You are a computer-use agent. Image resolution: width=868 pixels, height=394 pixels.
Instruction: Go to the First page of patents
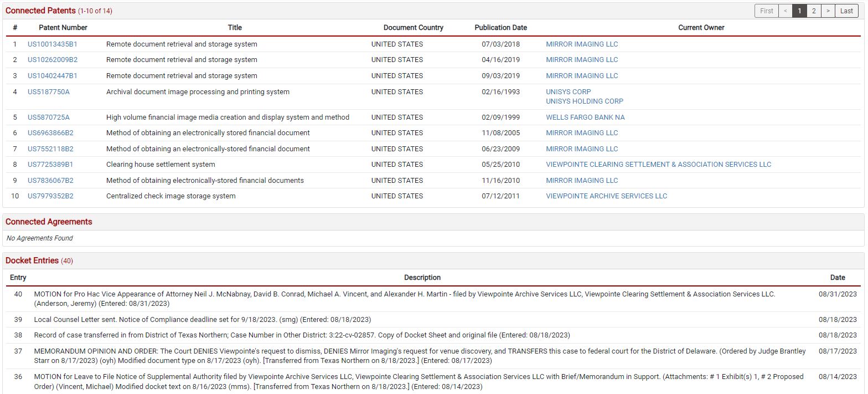pyautogui.click(x=766, y=11)
